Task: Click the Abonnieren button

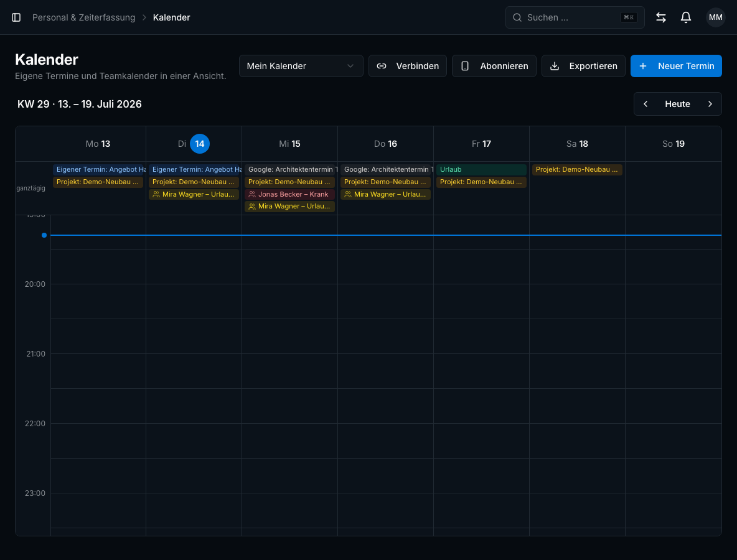Action: (494, 66)
